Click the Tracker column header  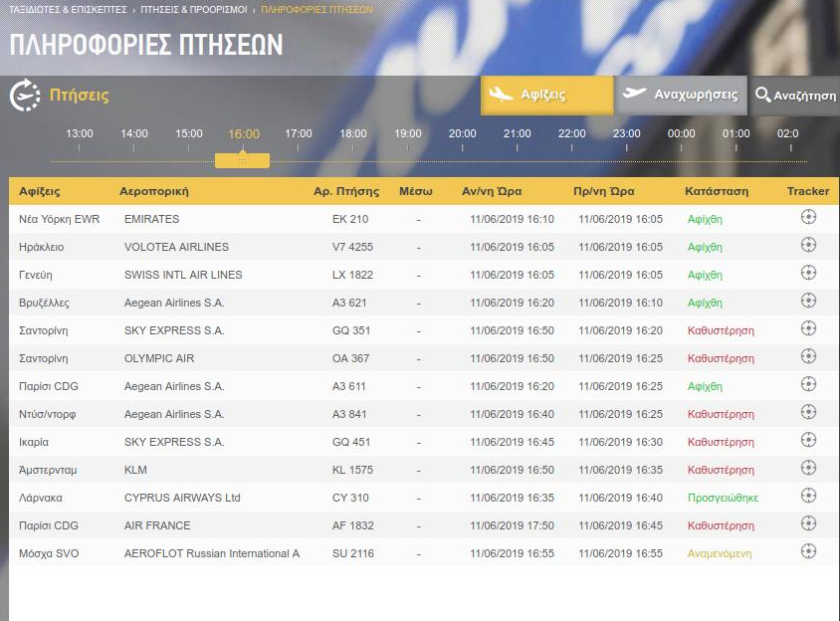click(x=808, y=191)
